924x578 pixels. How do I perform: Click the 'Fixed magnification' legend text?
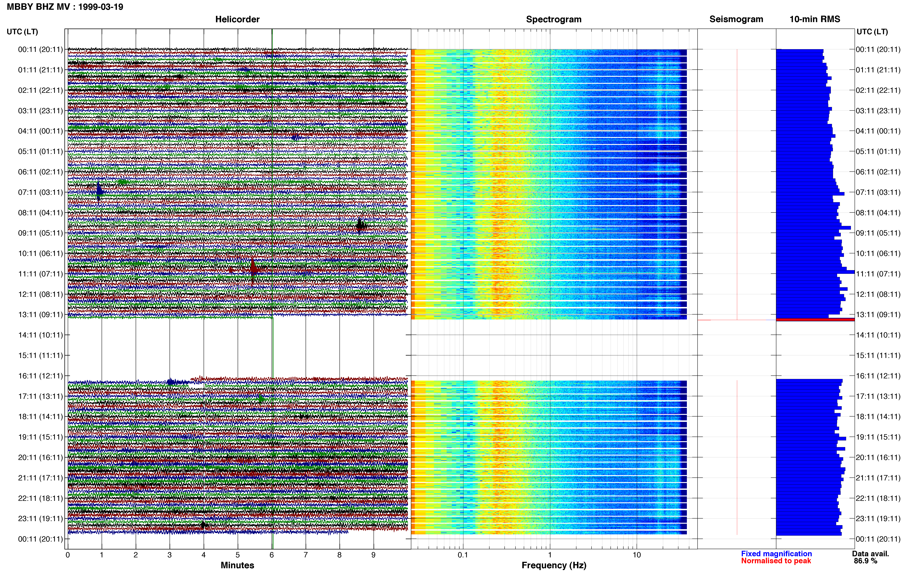click(777, 554)
